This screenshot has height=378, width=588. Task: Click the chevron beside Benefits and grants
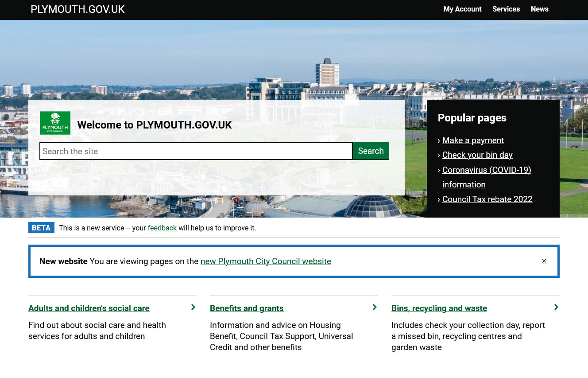[375, 307]
